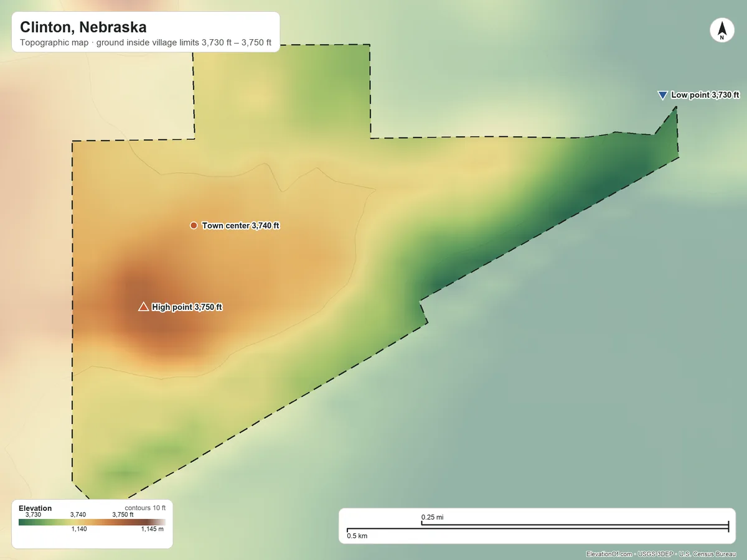The image size is (747, 560).
Task: Click the "1,140" metric legend value
Action: tap(79, 529)
